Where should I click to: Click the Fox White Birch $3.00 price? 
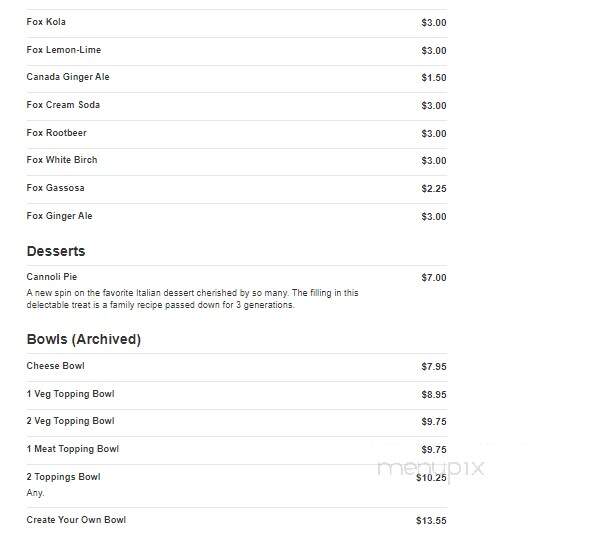434,161
